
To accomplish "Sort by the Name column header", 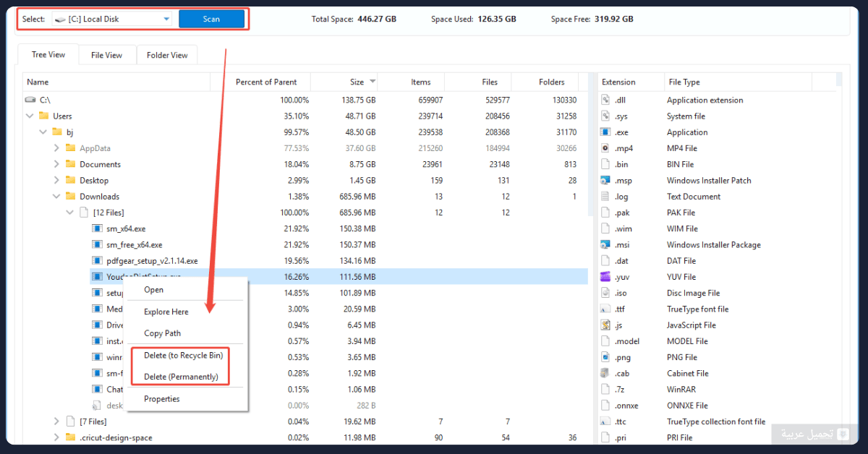I will 116,82.
